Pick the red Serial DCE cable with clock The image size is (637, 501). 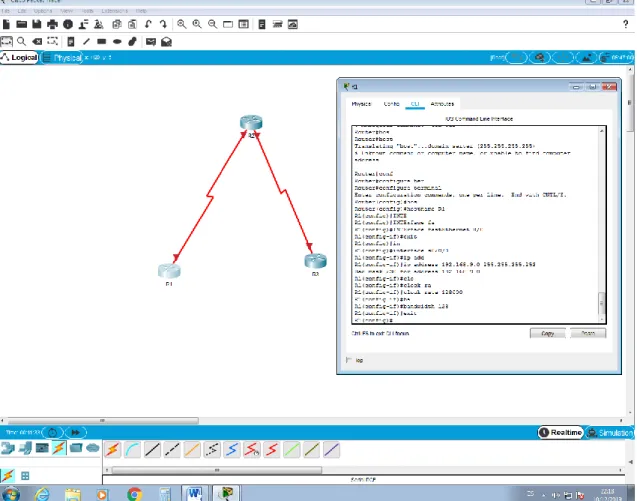(x=252, y=450)
